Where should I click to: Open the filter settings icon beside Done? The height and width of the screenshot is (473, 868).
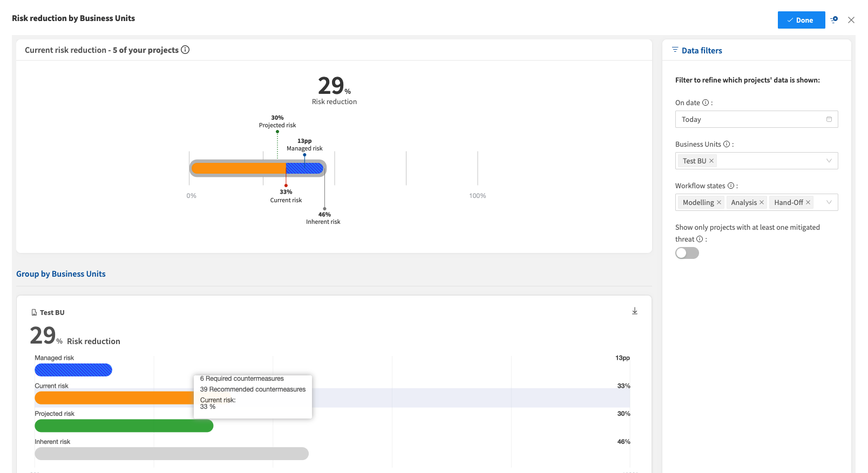(x=834, y=19)
